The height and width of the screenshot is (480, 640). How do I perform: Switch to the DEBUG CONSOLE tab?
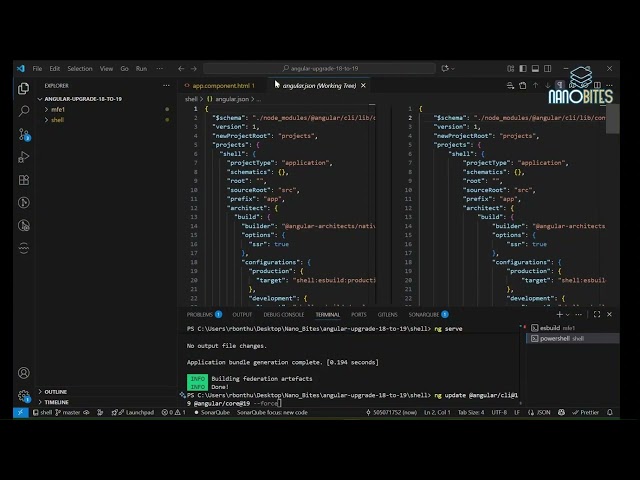(284, 314)
